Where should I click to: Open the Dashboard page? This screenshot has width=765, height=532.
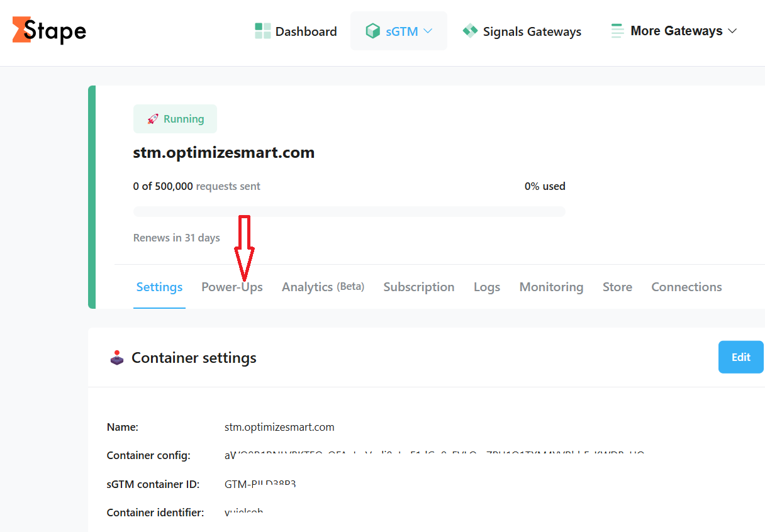click(296, 31)
